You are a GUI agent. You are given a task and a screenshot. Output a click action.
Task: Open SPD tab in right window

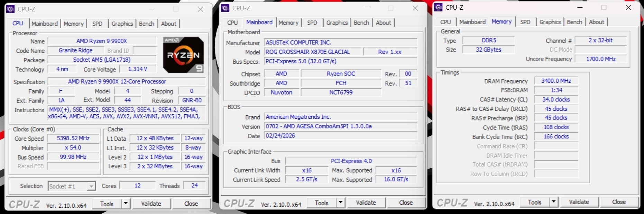tap(525, 22)
